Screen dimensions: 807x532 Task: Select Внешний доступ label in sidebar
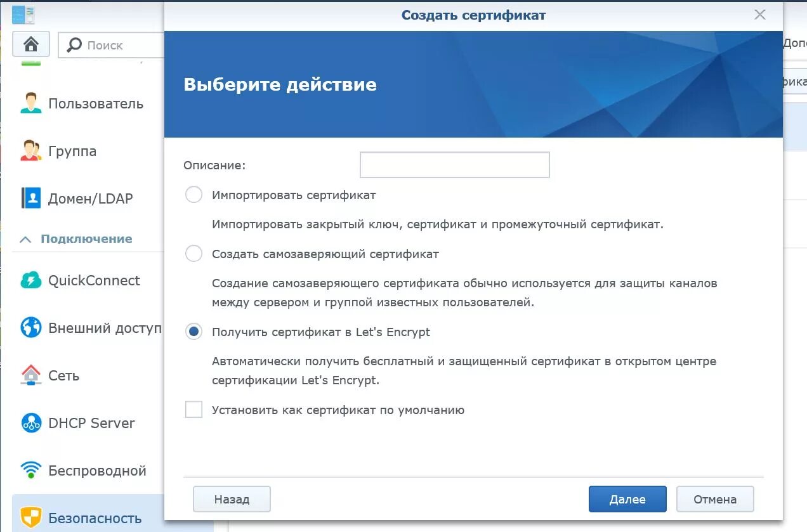[x=105, y=328]
